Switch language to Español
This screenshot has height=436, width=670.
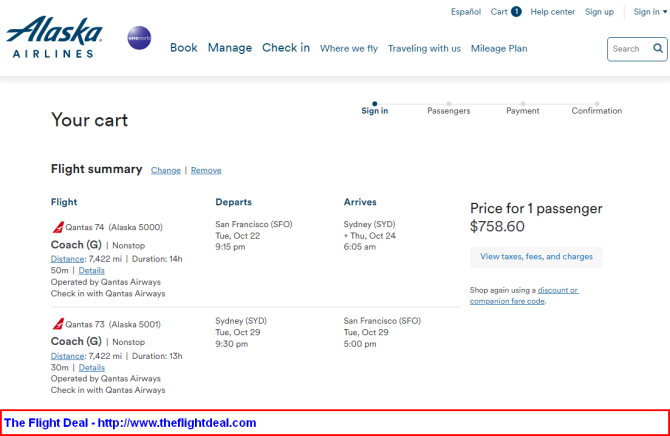click(x=466, y=12)
